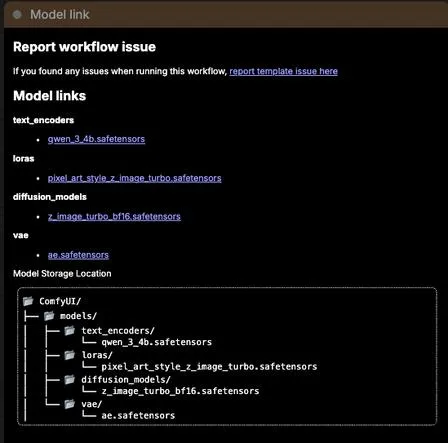Click the text_encoders folder icon
This screenshot has height=443, width=448.
coord(70,331)
